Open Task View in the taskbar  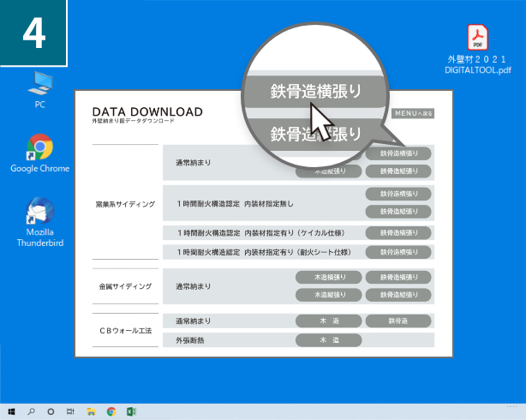[71, 411]
